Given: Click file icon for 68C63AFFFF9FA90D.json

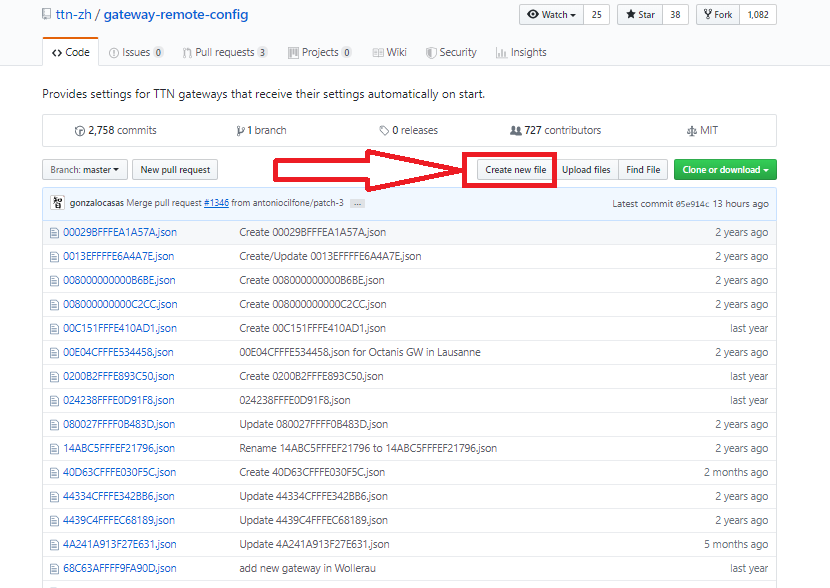Looking at the screenshot, I should click(x=54, y=569).
